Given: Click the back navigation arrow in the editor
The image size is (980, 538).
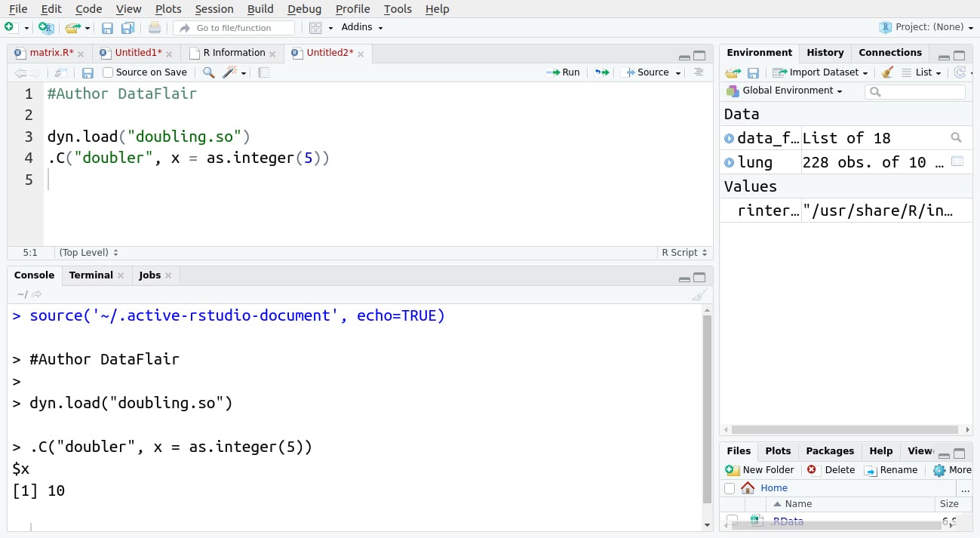Looking at the screenshot, I should click(x=20, y=72).
